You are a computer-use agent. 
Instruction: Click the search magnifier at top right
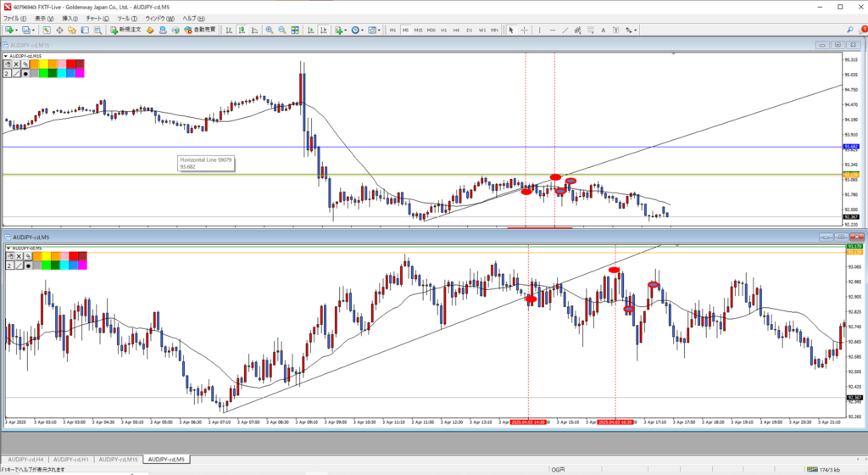click(849, 30)
